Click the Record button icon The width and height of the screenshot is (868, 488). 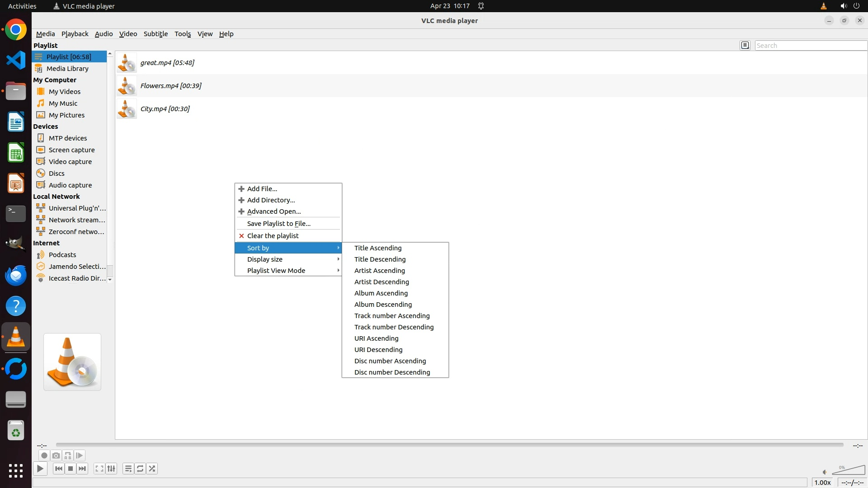tap(44, 455)
